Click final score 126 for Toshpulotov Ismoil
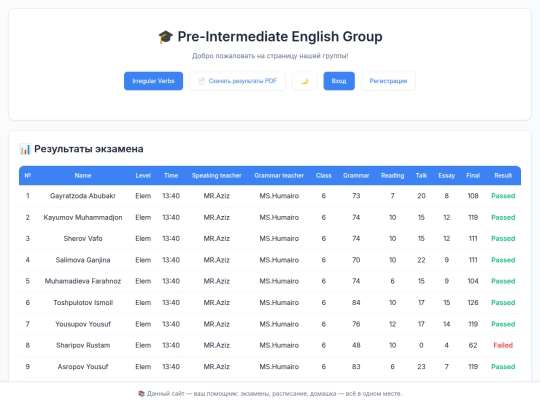 tap(473, 303)
